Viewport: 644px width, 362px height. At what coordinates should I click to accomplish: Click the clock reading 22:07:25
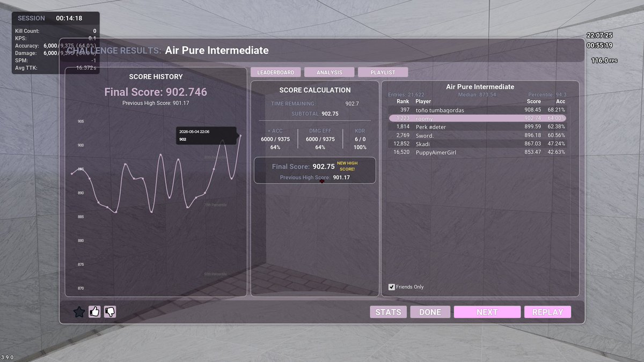coord(599,35)
